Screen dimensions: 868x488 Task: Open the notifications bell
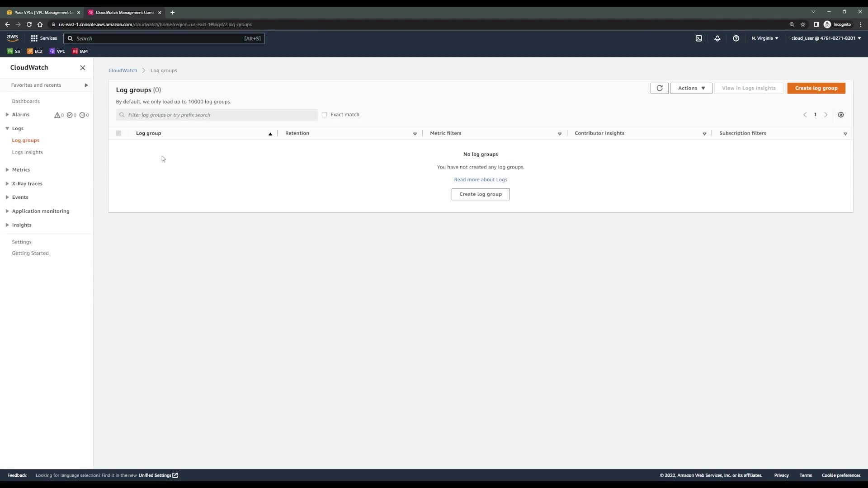pos(717,38)
